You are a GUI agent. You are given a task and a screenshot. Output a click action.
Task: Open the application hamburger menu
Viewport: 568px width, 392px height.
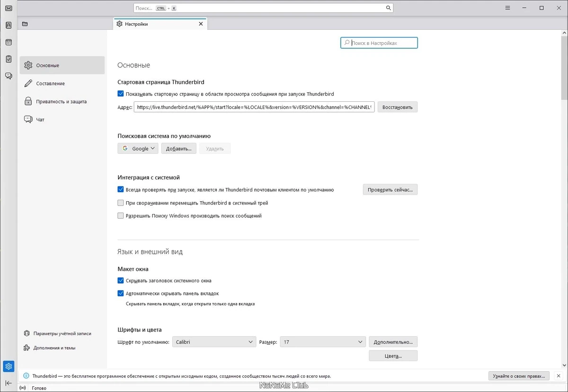pos(507,8)
